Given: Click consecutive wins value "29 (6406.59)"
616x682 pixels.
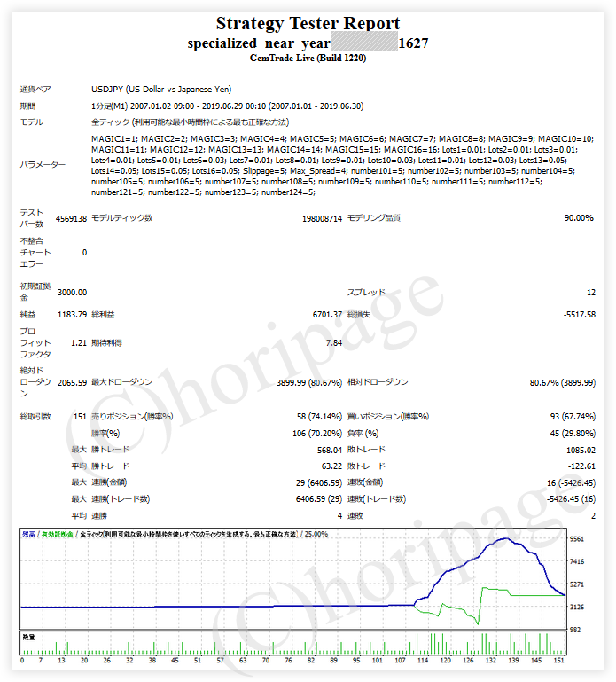Looking at the screenshot, I should [x=319, y=483].
